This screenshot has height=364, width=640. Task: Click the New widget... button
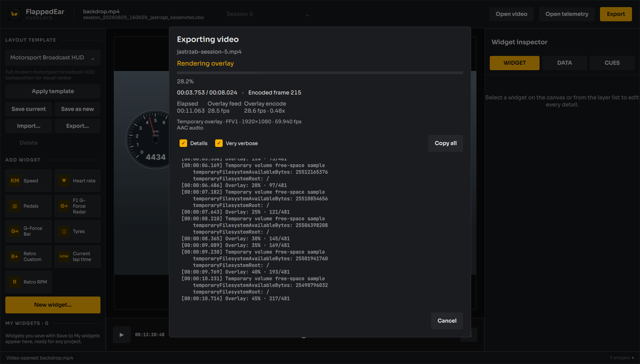tap(53, 305)
